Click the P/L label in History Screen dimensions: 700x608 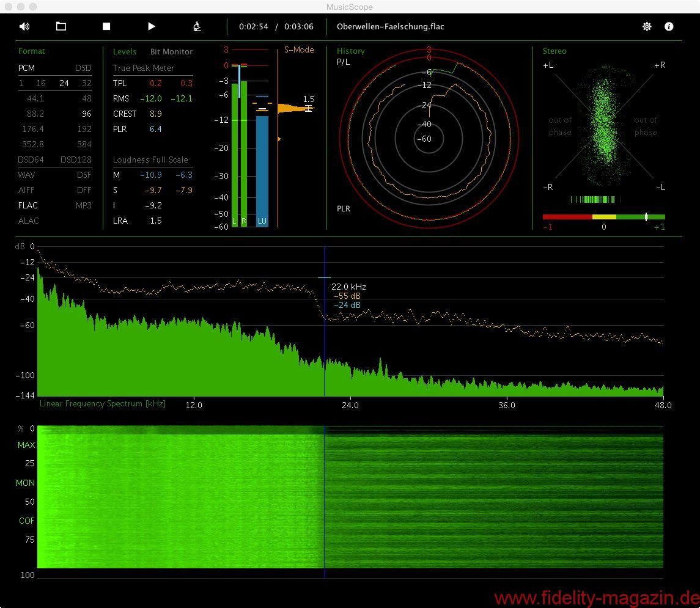point(344,62)
